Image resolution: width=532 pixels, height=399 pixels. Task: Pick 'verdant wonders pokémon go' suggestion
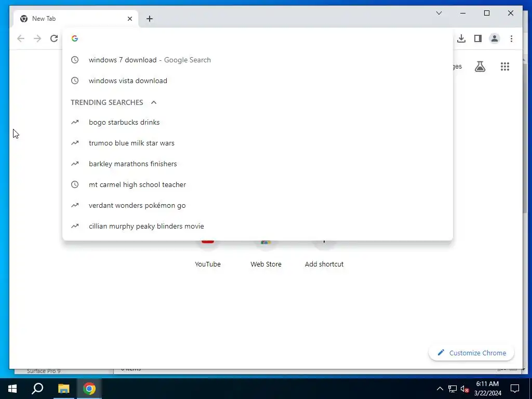pyautogui.click(x=258, y=205)
